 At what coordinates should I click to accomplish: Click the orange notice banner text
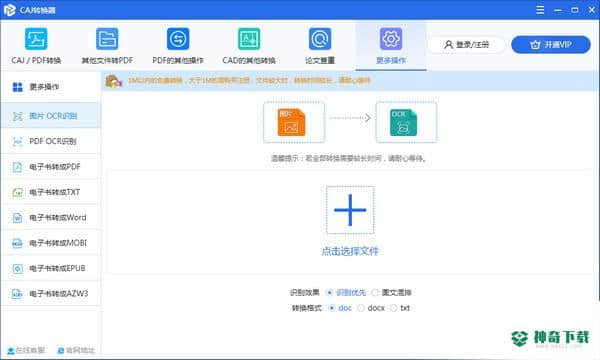point(249,81)
